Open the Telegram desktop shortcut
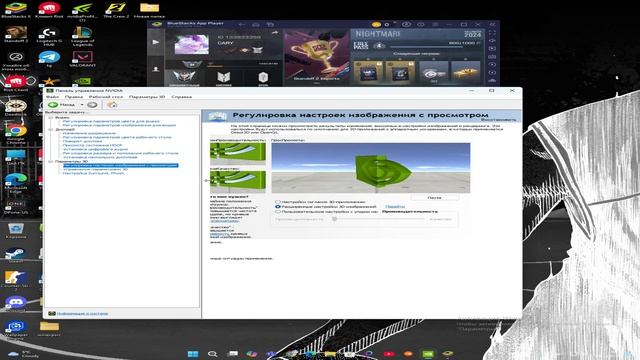Image resolution: width=640 pixels, height=360 pixels. 49,59
